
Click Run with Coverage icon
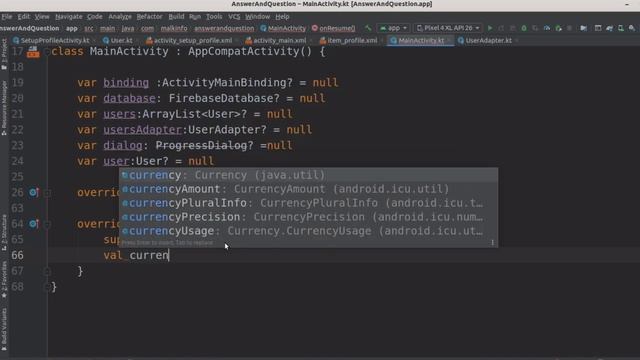[x=535, y=28]
